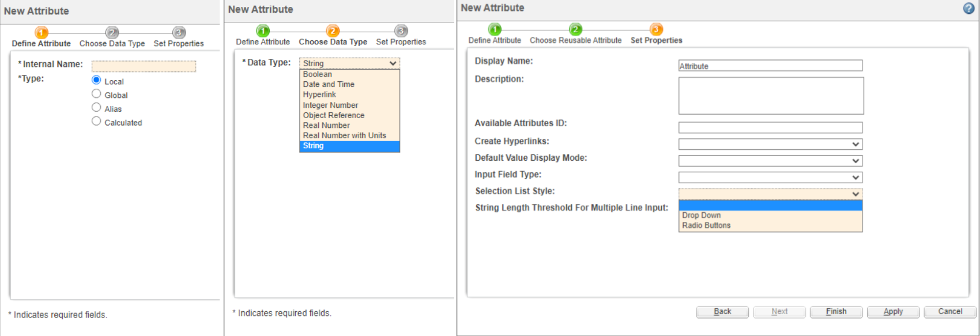Screen dimensions: 980x336
Task: Select Drop Down selection list style
Action: [x=770, y=216]
